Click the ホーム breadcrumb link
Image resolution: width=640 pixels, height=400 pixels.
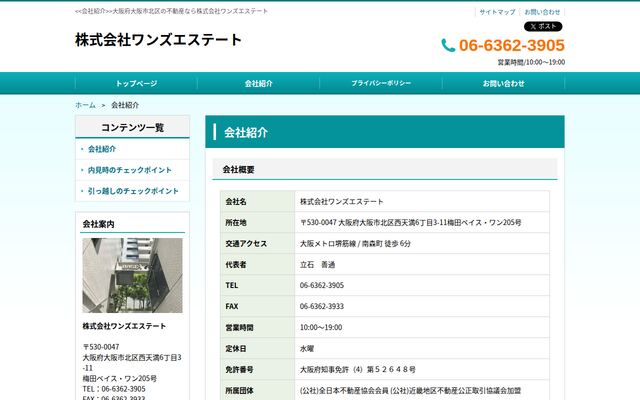click(x=85, y=105)
